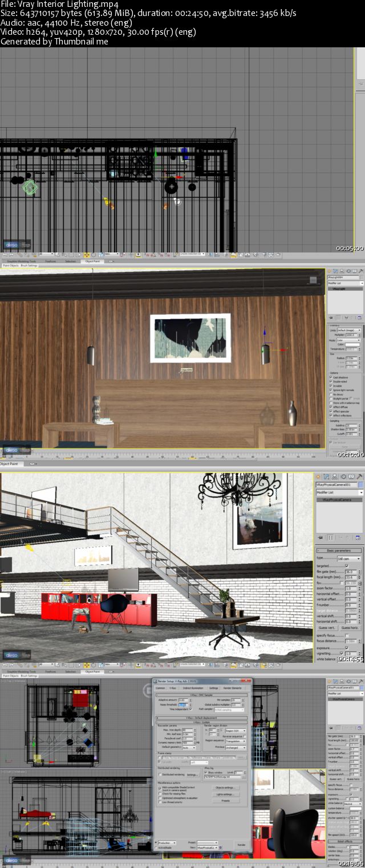Open Region sequence Triangulation dropdown

236,741
